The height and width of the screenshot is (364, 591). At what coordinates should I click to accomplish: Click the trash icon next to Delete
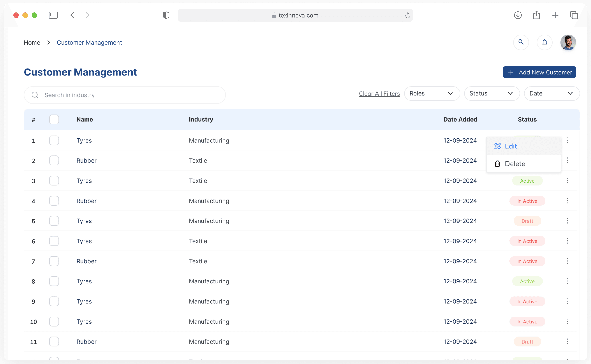tap(497, 163)
